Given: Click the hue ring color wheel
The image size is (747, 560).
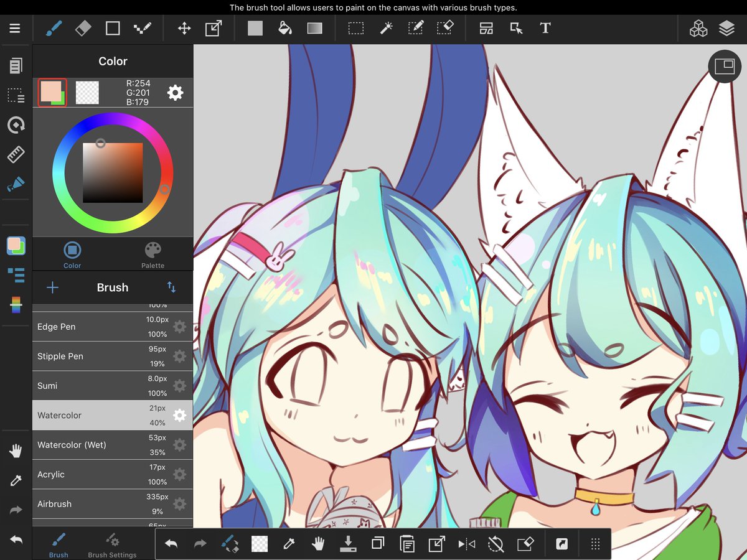Looking at the screenshot, I should pos(113,172).
